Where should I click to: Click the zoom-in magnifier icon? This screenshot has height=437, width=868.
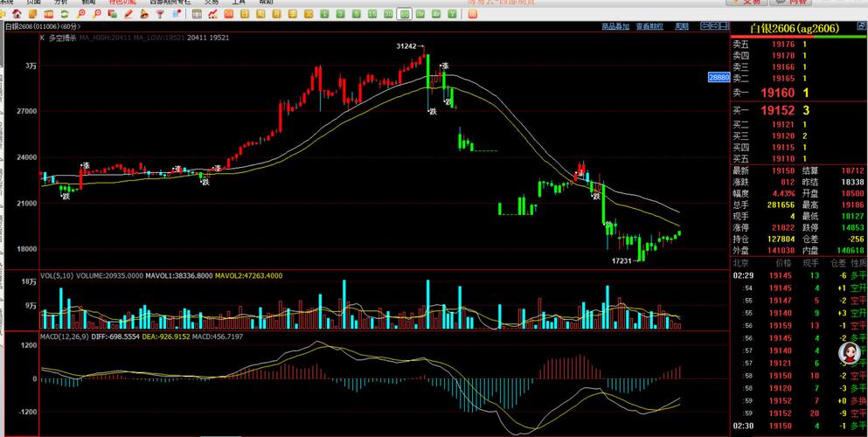tap(82, 14)
